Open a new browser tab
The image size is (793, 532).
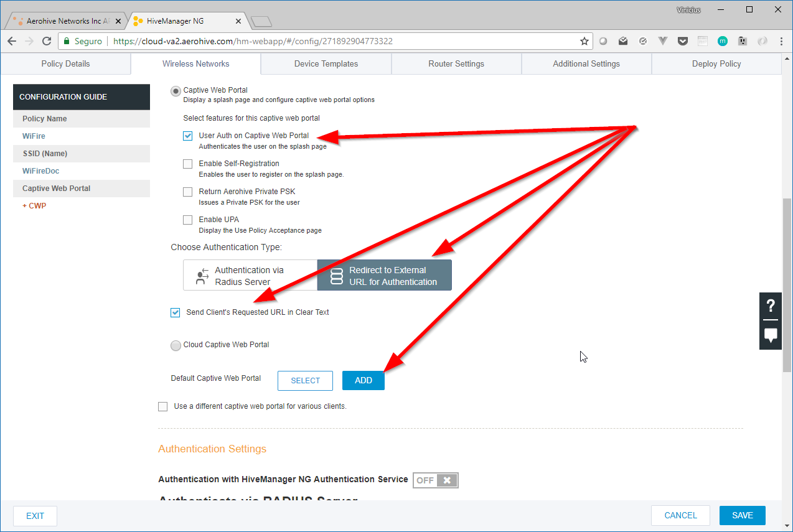pyautogui.click(x=261, y=22)
